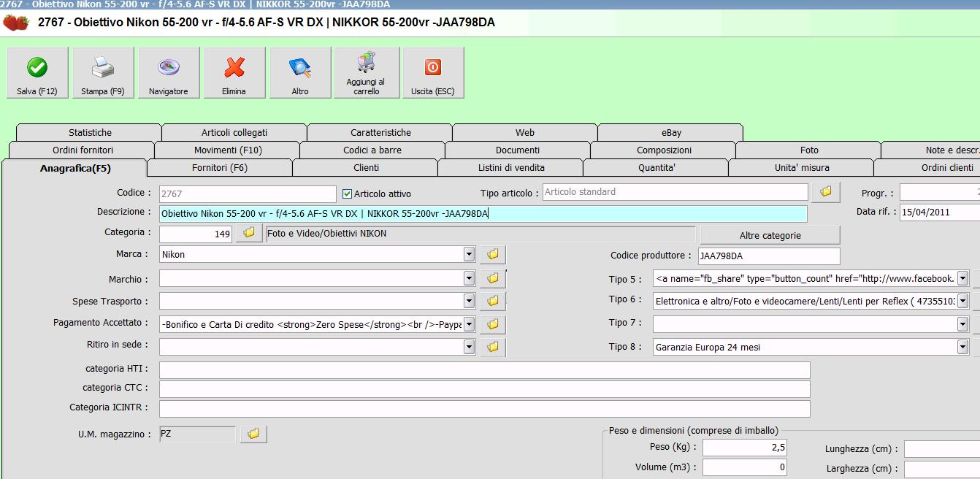The image size is (980, 479).
Task: Switch to the Statistiche tab
Action: tap(90, 133)
